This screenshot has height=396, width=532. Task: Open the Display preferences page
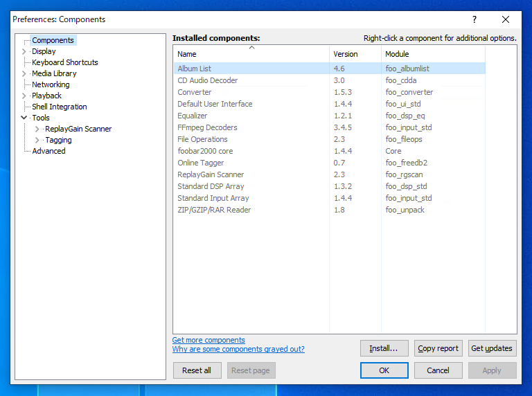click(44, 51)
